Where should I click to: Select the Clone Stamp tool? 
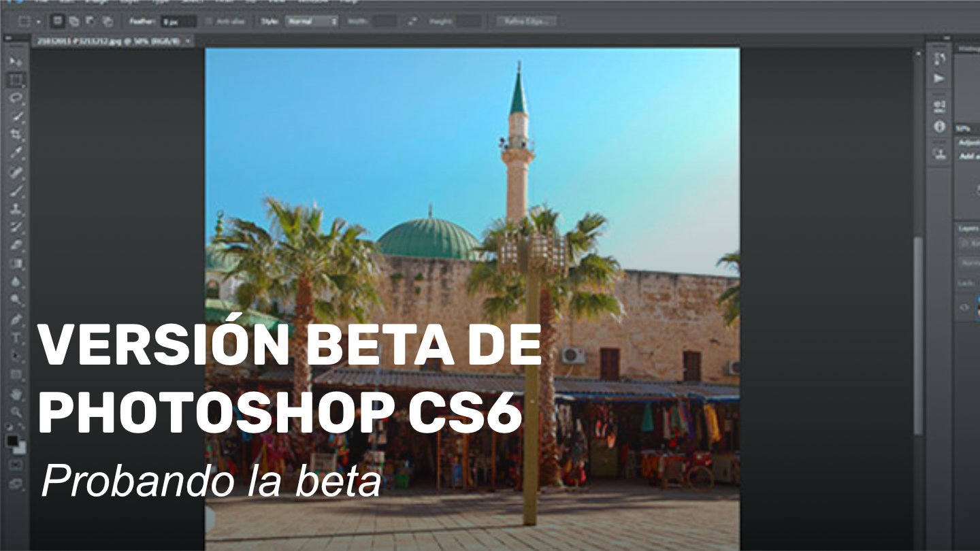pyautogui.click(x=16, y=208)
